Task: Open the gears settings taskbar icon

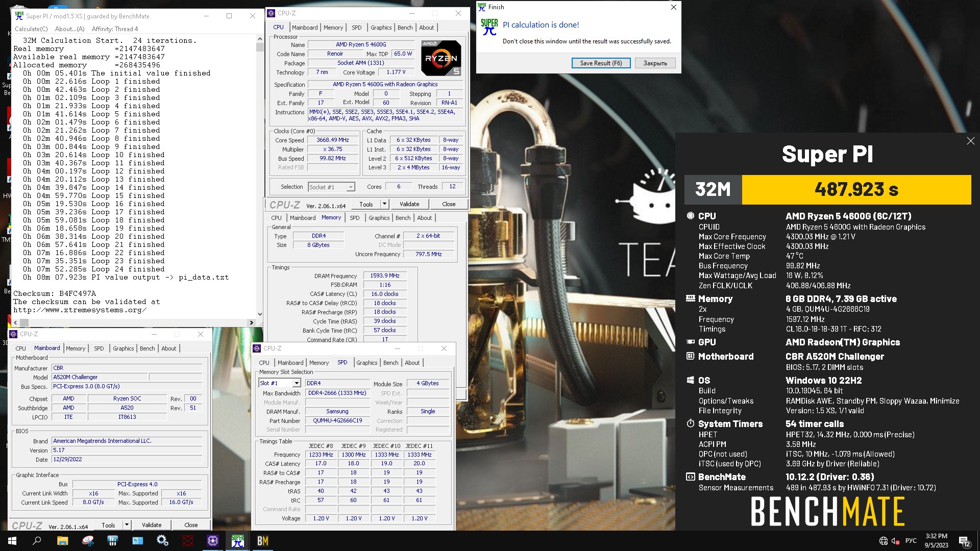Action: pos(163,541)
